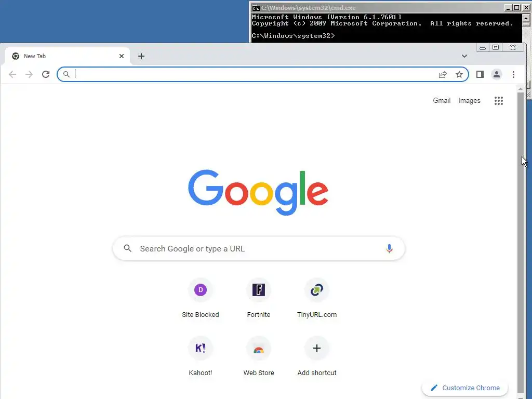Open the Fortnite shortcut
The height and width of the screenshot is (399, 532).
click(259, 298)
